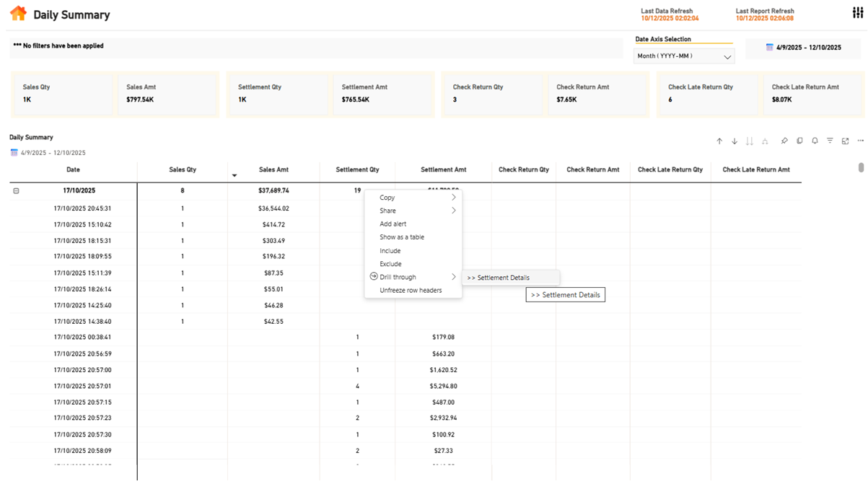
Task: Open the visual in focus mode
Action: [845, 141]
